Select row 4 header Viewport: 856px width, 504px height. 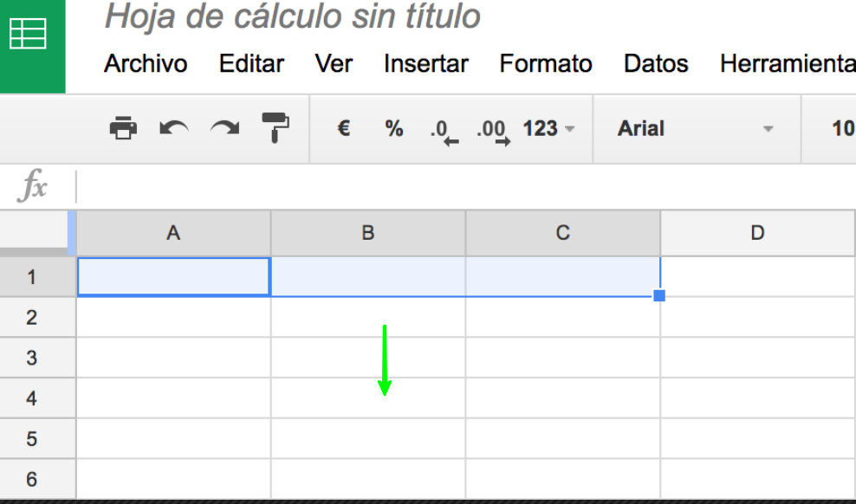pyautogui.click(x=32, y=398)
